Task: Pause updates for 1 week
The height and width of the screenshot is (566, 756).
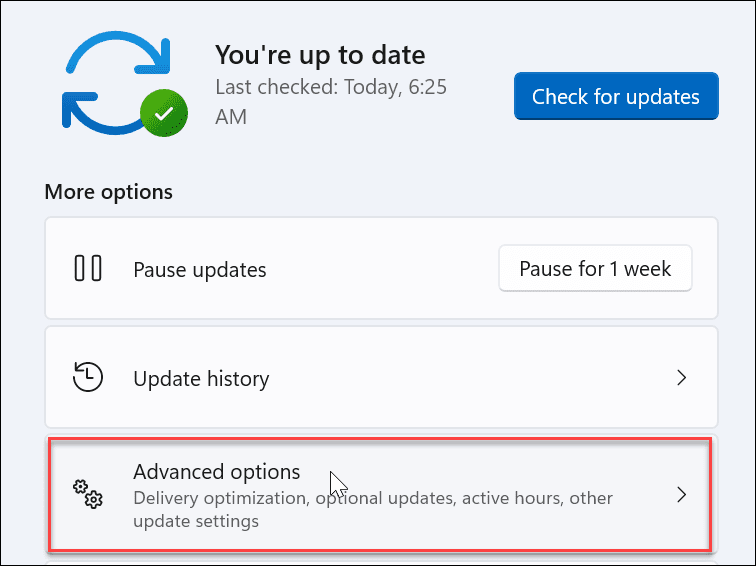Action: coord(595,269)
